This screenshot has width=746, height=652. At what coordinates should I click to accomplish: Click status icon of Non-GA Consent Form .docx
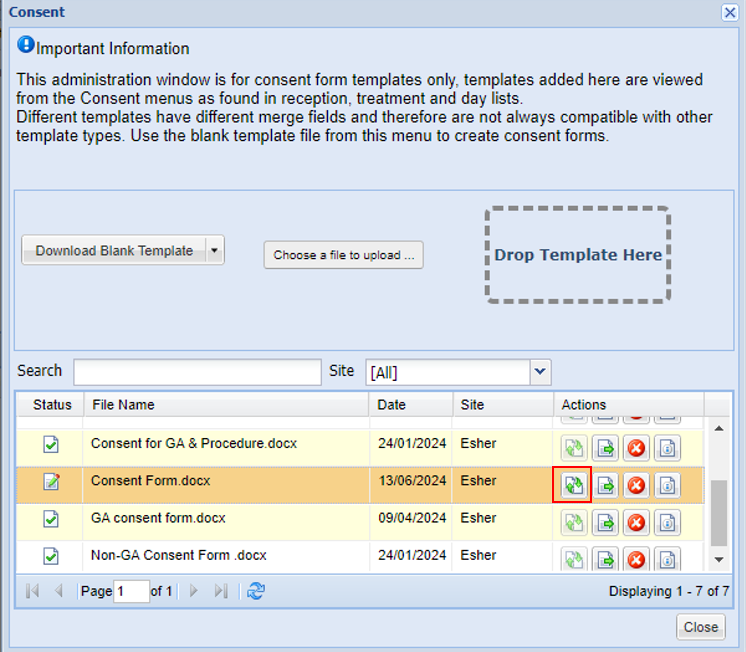(51, 555)
